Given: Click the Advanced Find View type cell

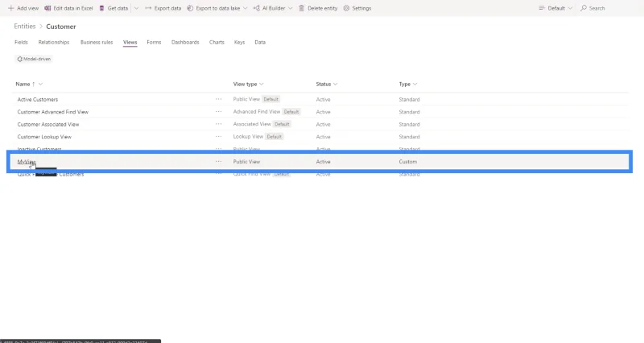Looking at the screenshot, I should coord(257,111).
